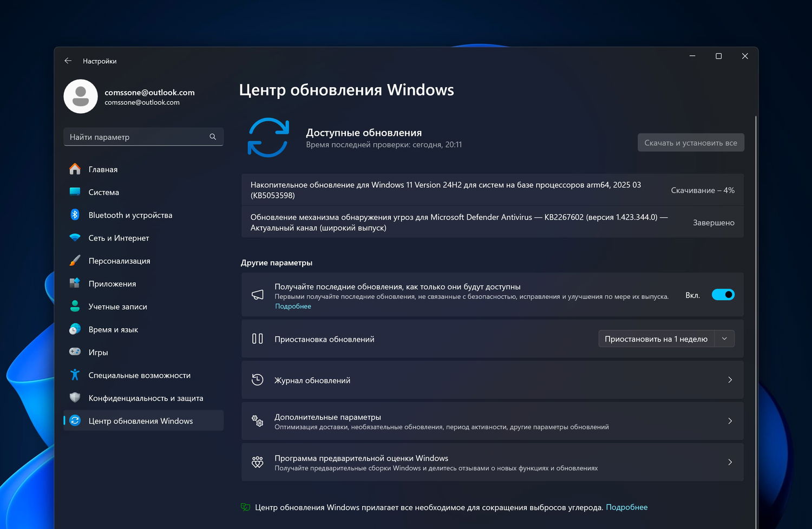Screen dimensions: 812x529
Task: Close the Settings window
Action: click(x=745, y=56)
